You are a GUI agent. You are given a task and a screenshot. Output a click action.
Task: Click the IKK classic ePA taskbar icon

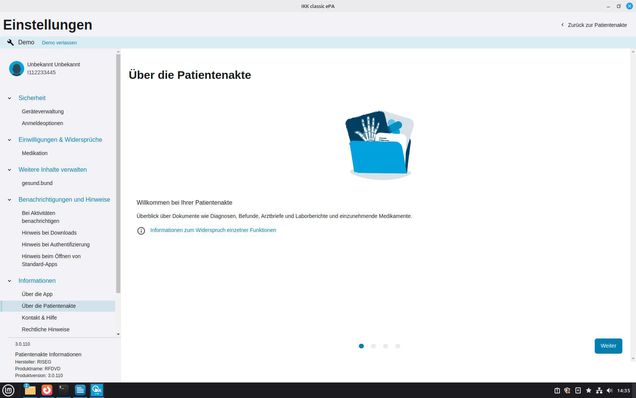coord(97,390)
